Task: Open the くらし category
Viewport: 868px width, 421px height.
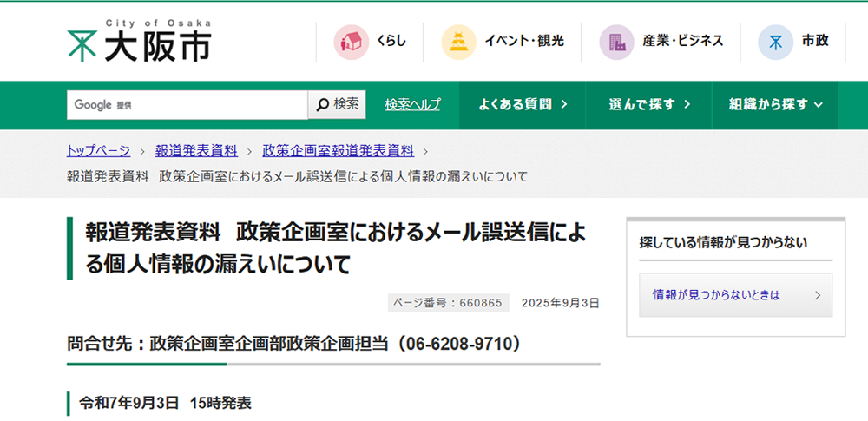Action: pyautogui.click(x=370, y=42)
